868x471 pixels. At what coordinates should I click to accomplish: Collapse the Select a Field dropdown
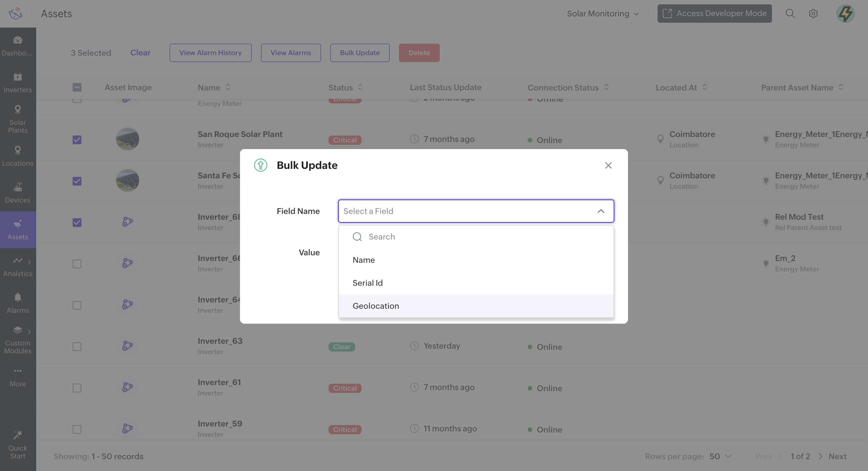click(600, 211)
